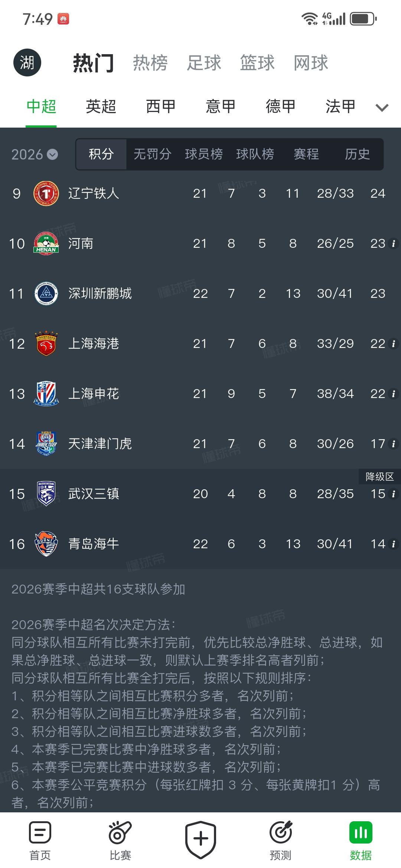Open the 足球 top tab
This screenshot has height=868, width=401.
(204, 63)
